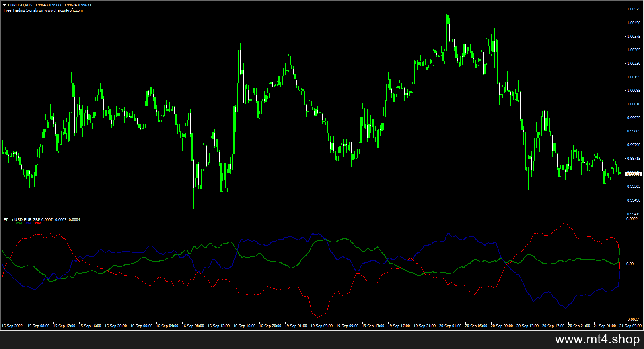
Task: Click the 0.99565 price scale value
Action: [x=634, y=186]
